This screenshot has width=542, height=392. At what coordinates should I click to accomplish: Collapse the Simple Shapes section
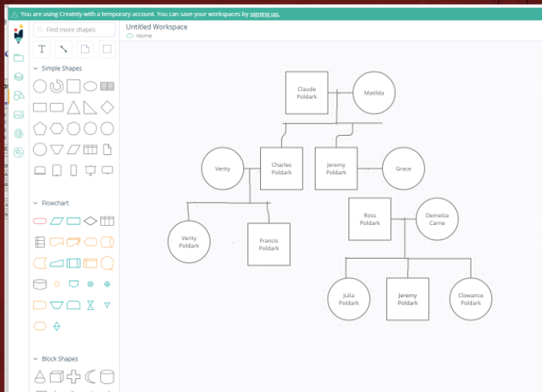pyautogui.click(x=35, y=68)
